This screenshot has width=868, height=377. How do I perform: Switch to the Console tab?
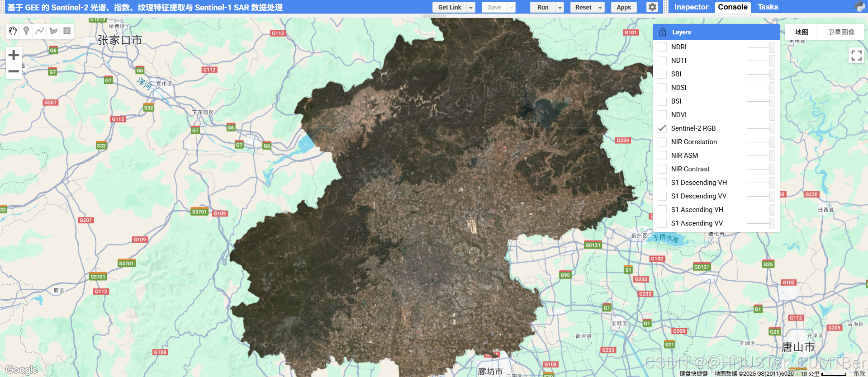[x=732, y=7]
